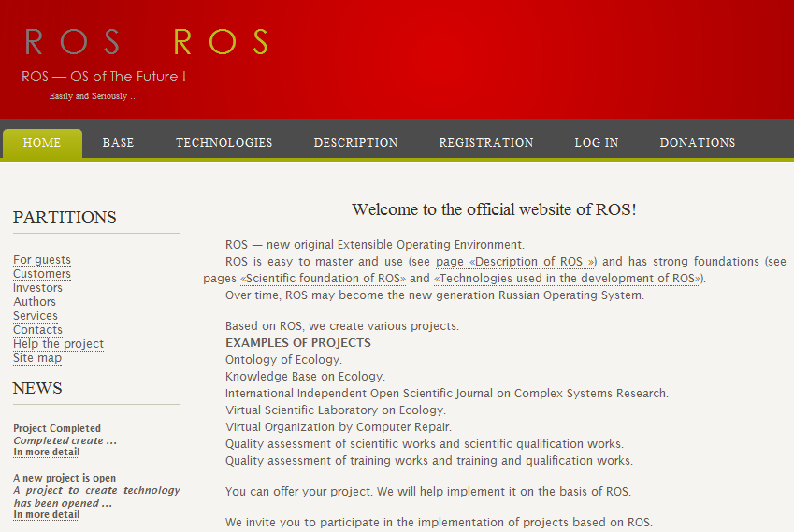Open the Home navigation tab
Image resolution: width=794 pixels, height=532 pixels.
pos(42,143)
